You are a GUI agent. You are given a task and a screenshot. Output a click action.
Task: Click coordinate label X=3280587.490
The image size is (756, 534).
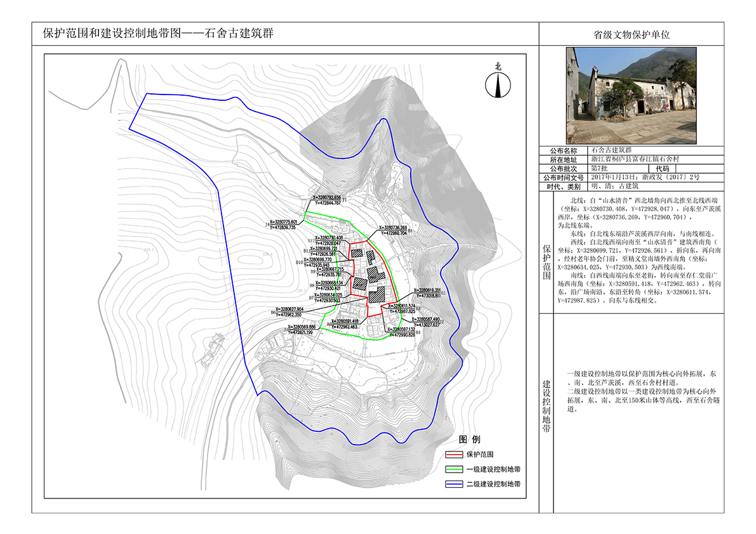point(426,320)
